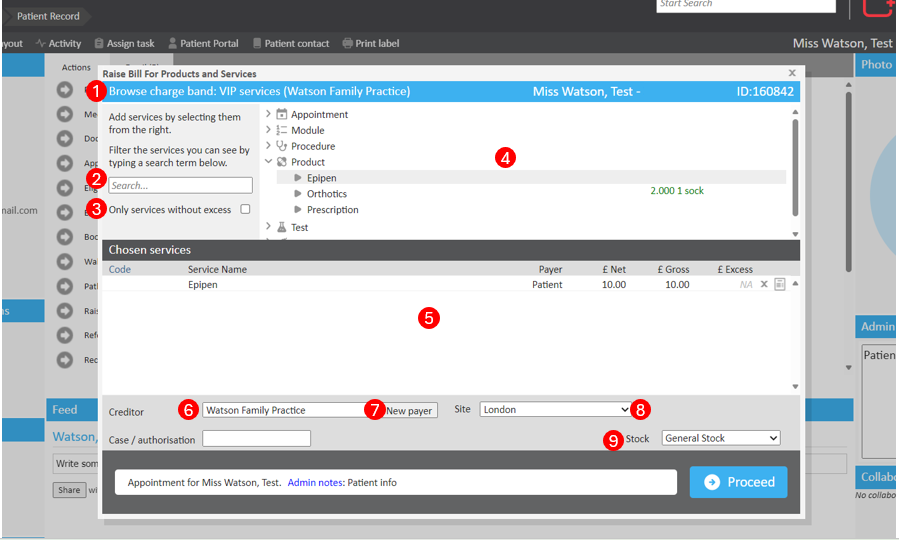Tick the Only services without excess checkbox
Screen dimensions: 899x540
click(x=245, y=210)
